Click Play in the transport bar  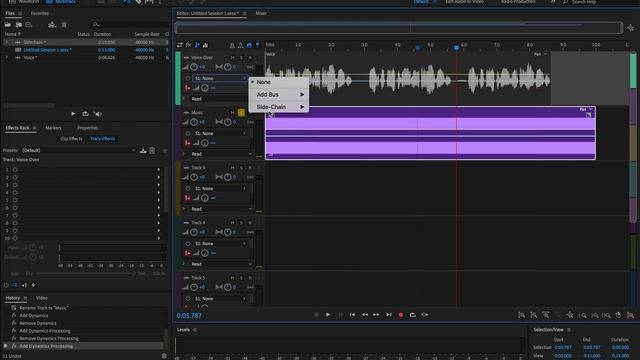click(x=328, y=315)
